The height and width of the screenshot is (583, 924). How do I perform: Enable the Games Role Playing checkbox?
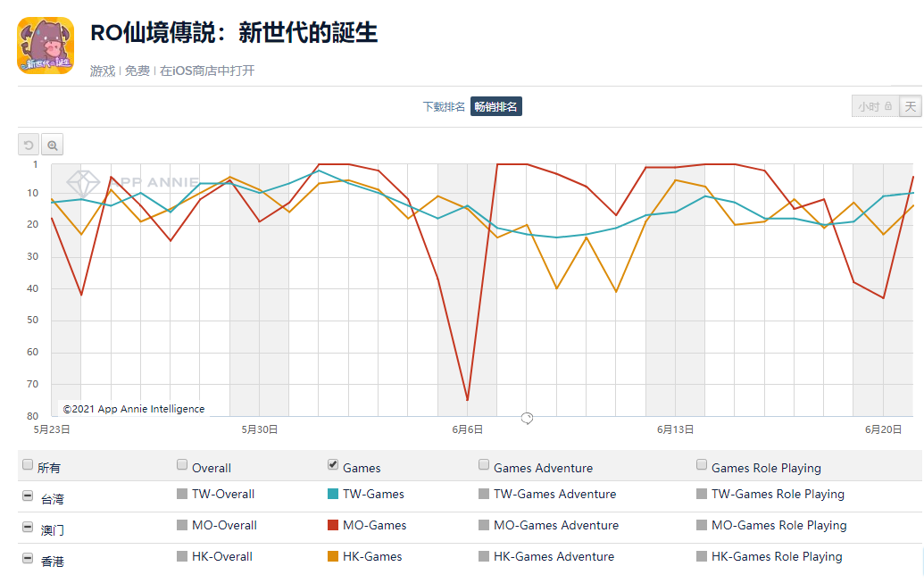click(x=701, y=464)
